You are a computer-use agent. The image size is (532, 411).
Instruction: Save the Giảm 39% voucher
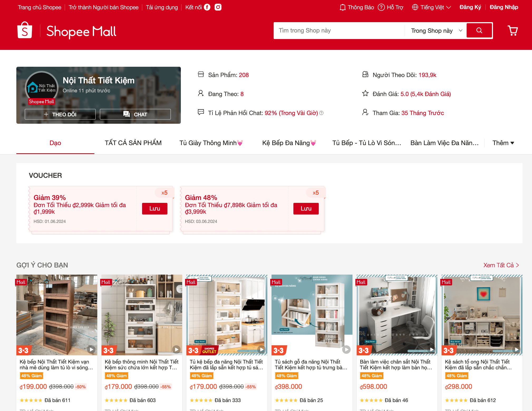coord(154,208)
